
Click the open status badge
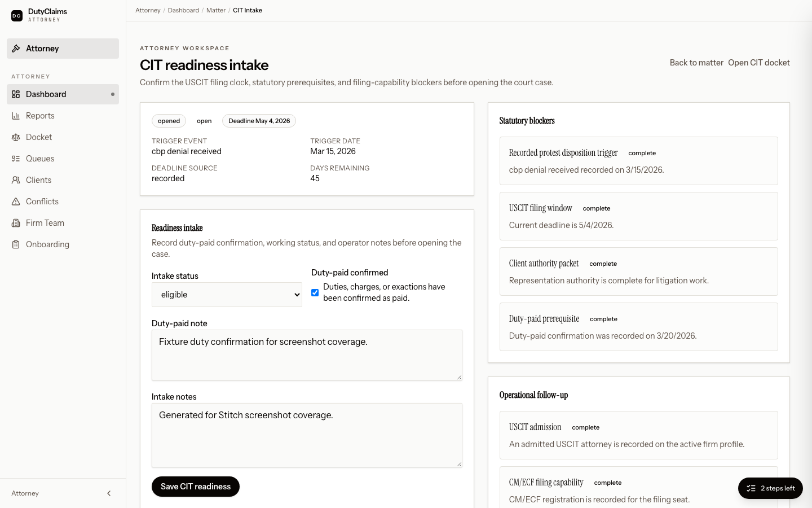coord(204,121)
